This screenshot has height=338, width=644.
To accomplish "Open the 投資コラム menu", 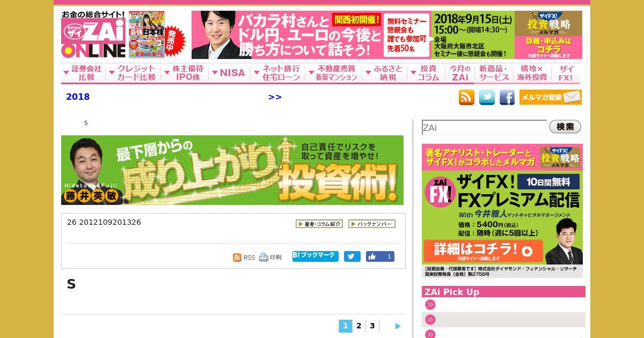I will [426, 73].
